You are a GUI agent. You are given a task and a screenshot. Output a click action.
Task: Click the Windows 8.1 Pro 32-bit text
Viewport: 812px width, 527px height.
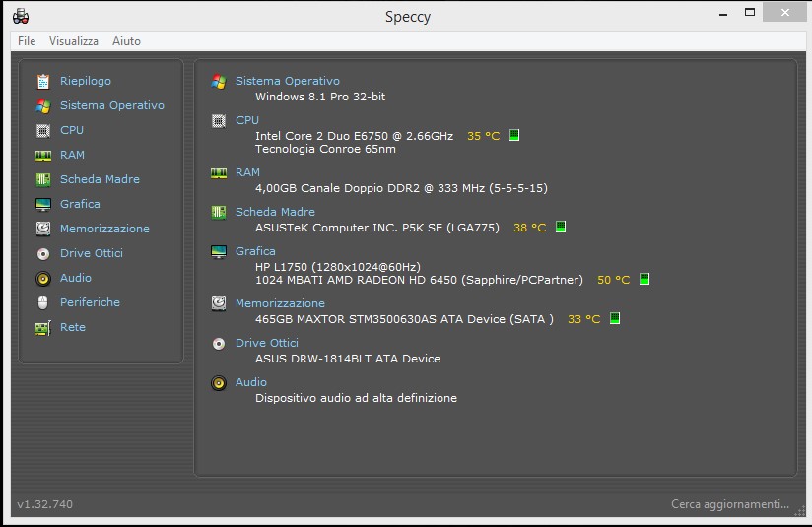tap(320, 97)
